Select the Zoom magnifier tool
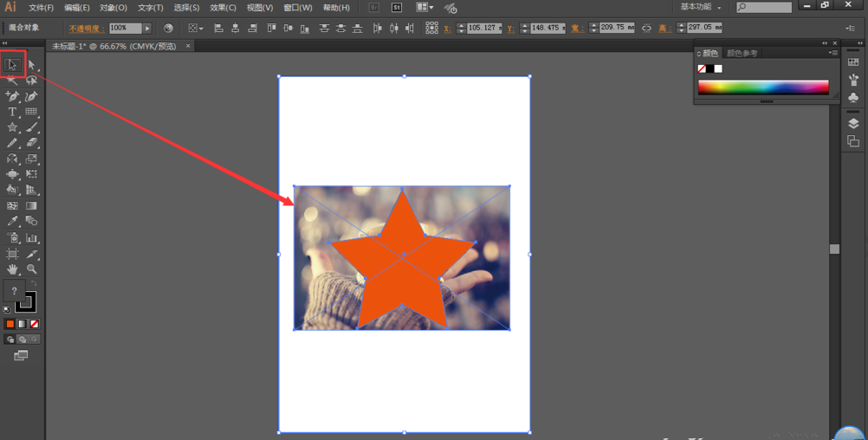Viewport: 868px width, 440px height. click(31, 269)
